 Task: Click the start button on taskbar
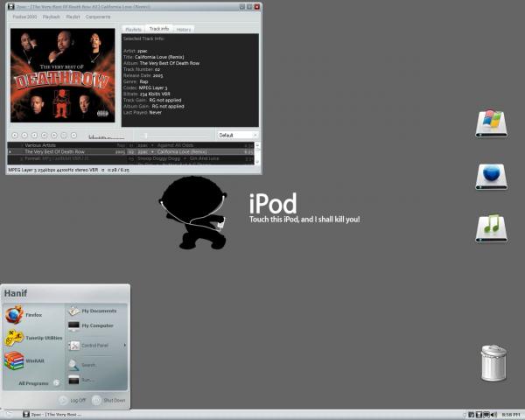coord(9,414)
